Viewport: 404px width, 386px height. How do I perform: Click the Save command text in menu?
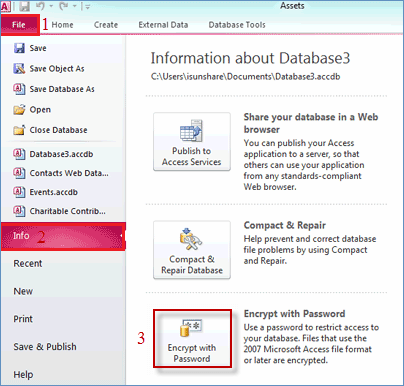click(x=38, y=48)
